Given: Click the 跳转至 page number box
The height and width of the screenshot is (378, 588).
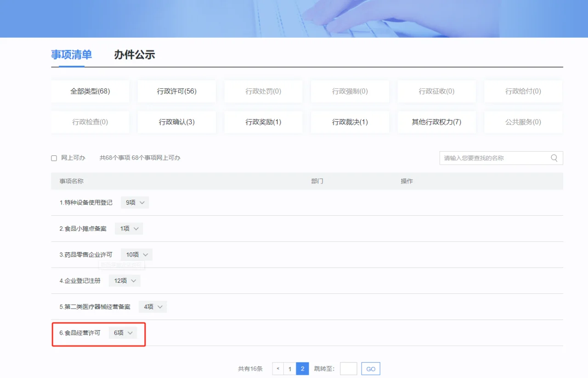Looking at the screenshot, I should 348,369.
